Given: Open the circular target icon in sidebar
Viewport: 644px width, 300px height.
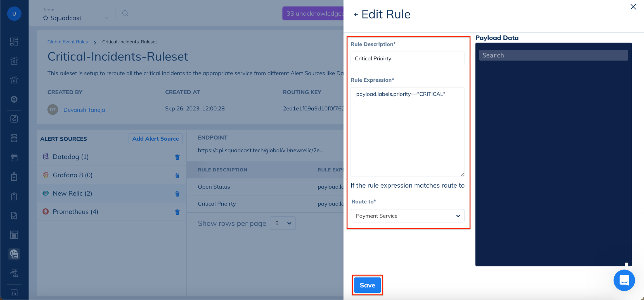Looking at the screenshot, I should [14, 99].
